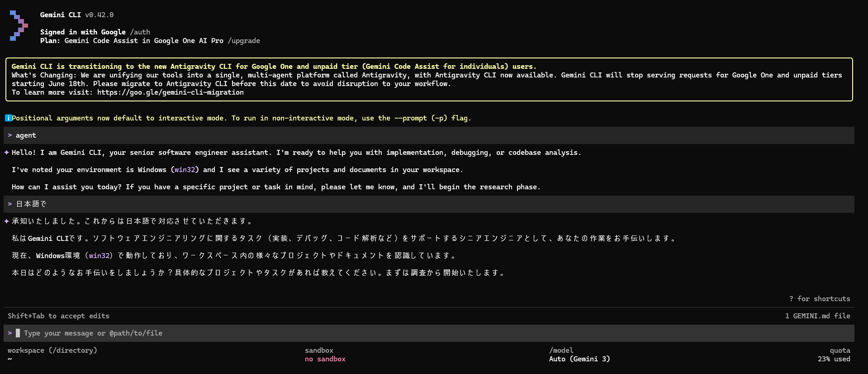The image size is (868, 374).
Task: Click the purple 'win32' in the Japanese reply
Action: (x=99, y=256)
